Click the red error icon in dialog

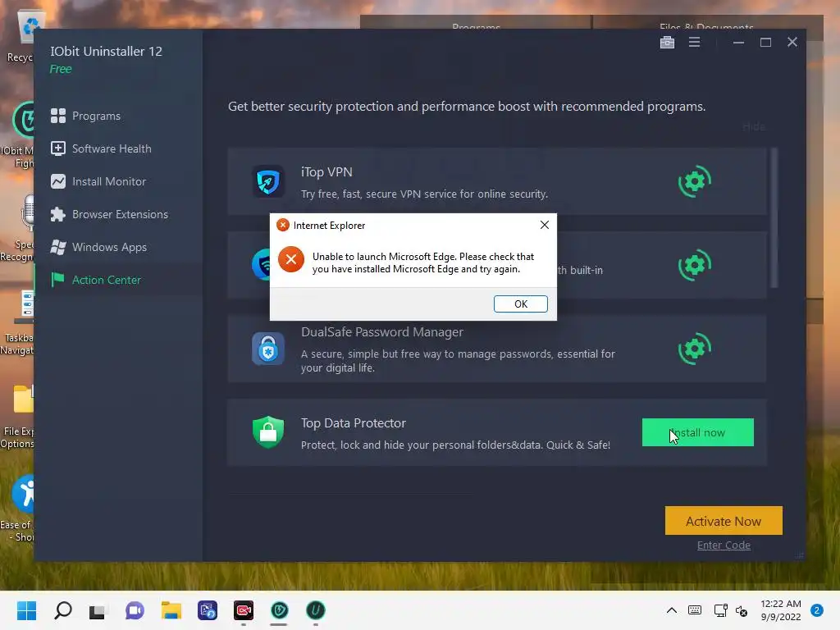[291, 260]
